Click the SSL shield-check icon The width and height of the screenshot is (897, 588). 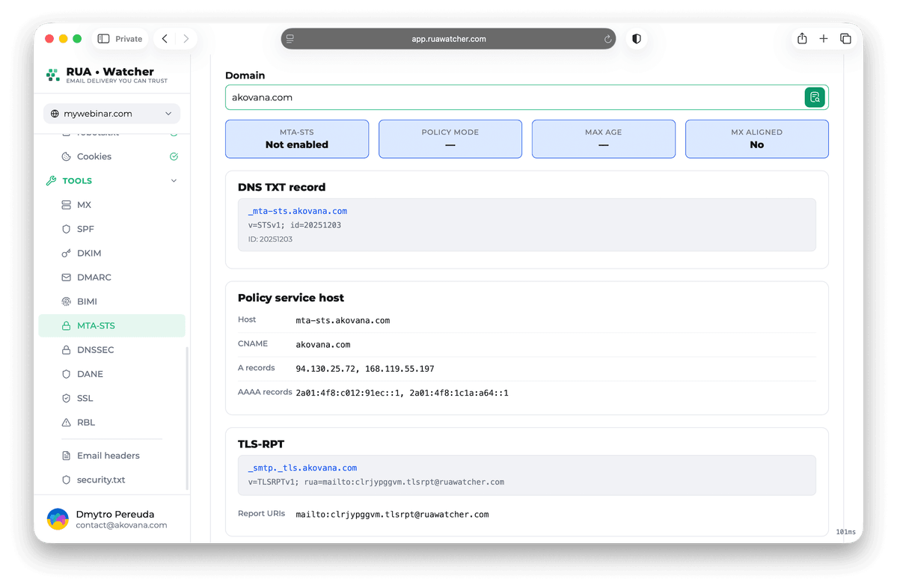67,398
